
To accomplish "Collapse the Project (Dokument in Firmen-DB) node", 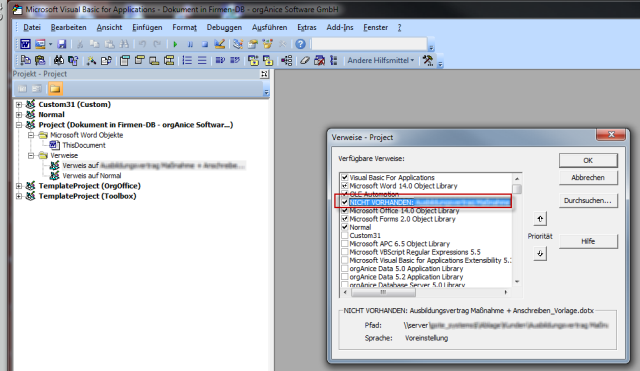I will (x=19, y=125).
